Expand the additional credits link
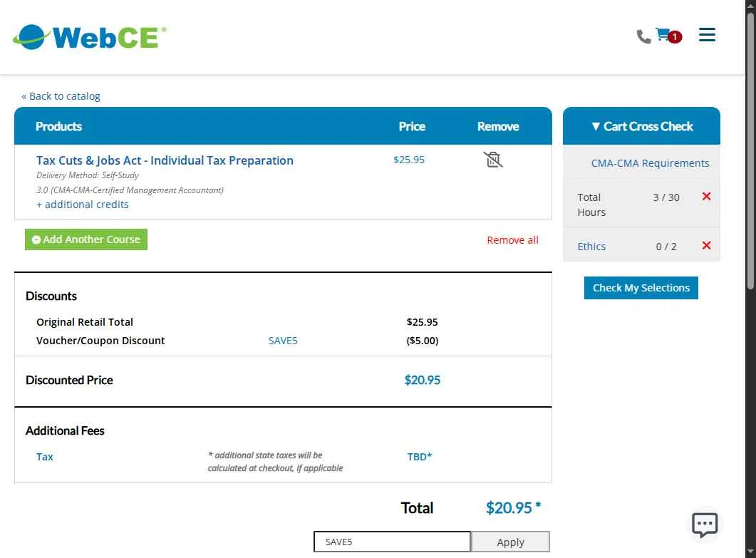 [83, 205]
